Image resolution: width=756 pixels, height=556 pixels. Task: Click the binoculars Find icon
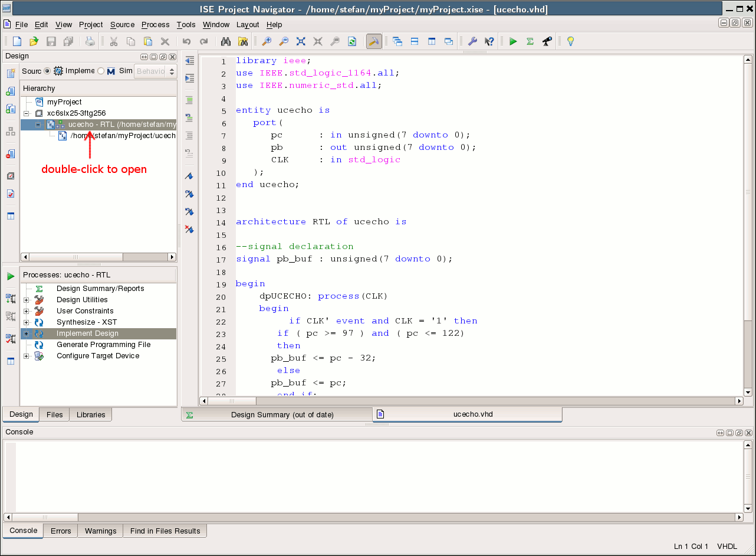tap(225, 41)
